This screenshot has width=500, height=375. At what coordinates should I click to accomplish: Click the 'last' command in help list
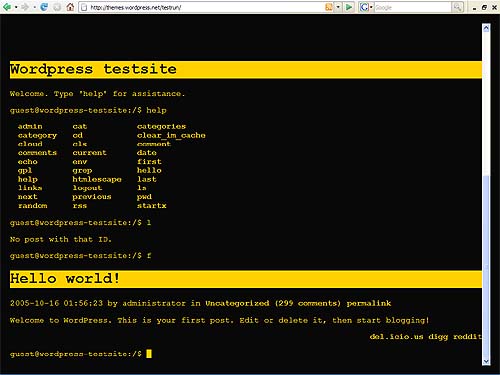147,179
